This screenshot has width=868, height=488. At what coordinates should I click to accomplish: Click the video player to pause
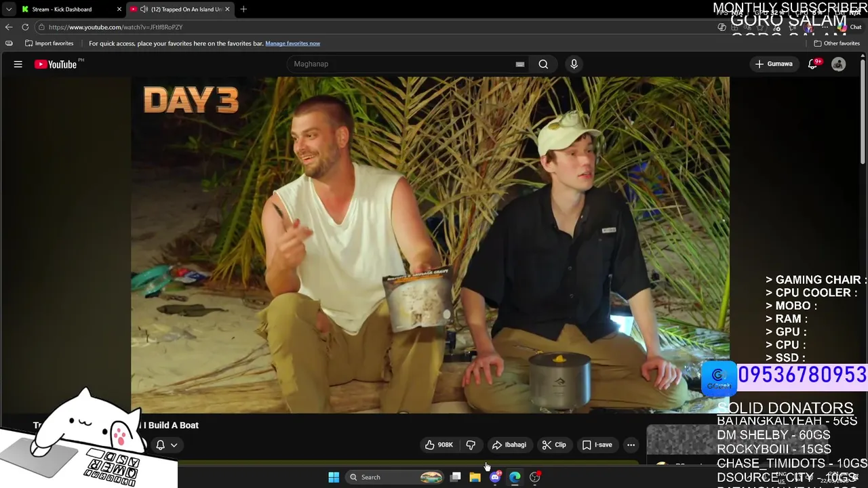430,244
